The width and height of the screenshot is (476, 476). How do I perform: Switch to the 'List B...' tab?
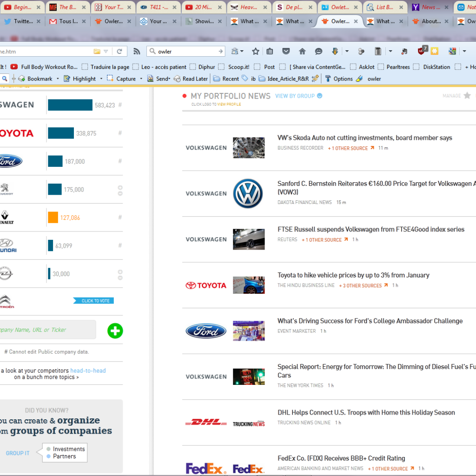coord(384,7)
